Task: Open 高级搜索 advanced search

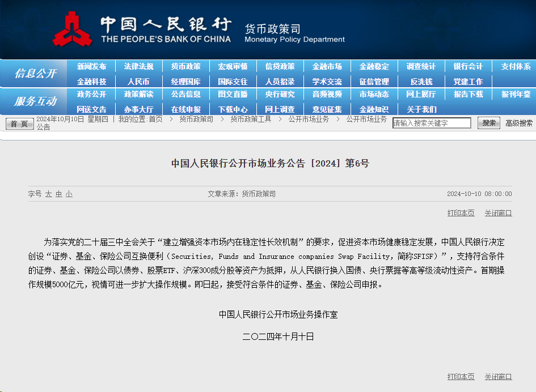Action: 519,123
